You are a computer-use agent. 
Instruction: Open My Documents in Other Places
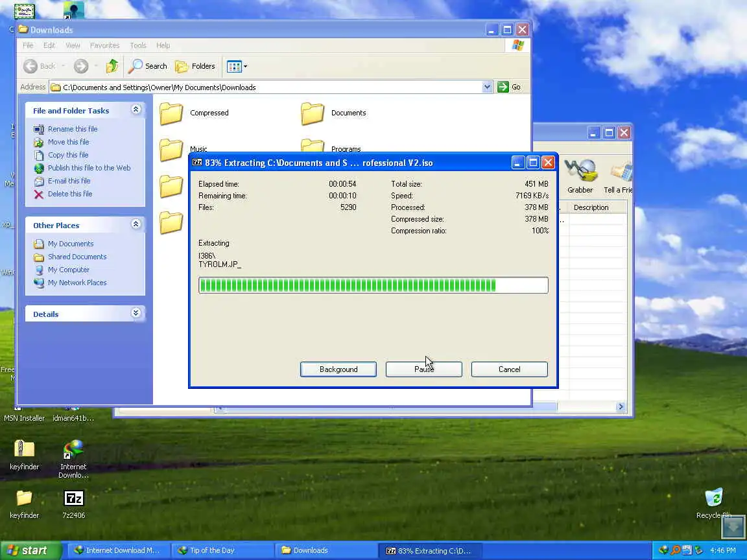coord(71,244)
